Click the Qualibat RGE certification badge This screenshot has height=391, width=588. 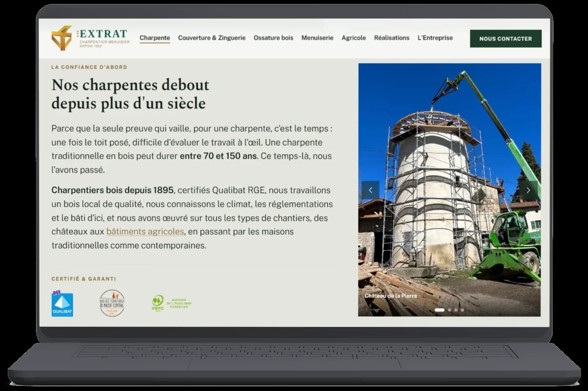click(62, 303)
